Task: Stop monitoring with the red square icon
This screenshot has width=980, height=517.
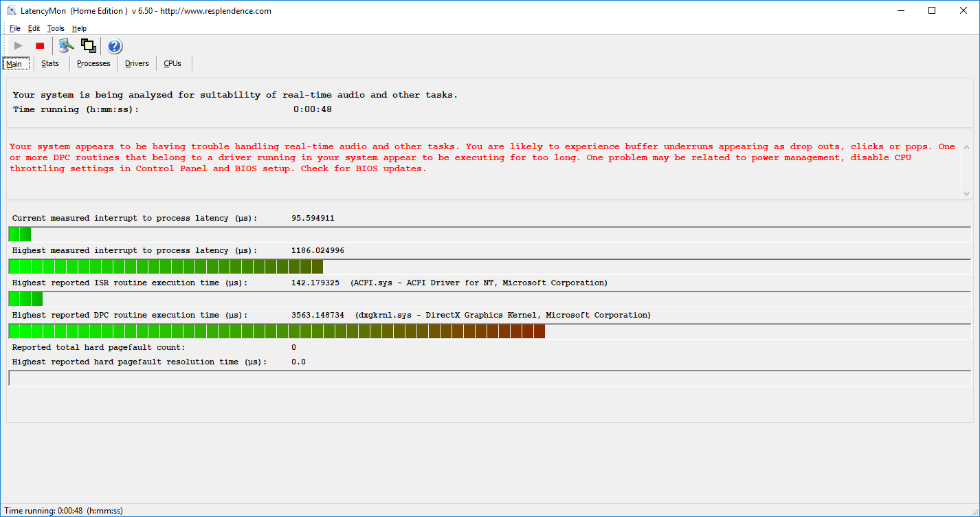Action: pyautogui.click(x=40, y=46)
